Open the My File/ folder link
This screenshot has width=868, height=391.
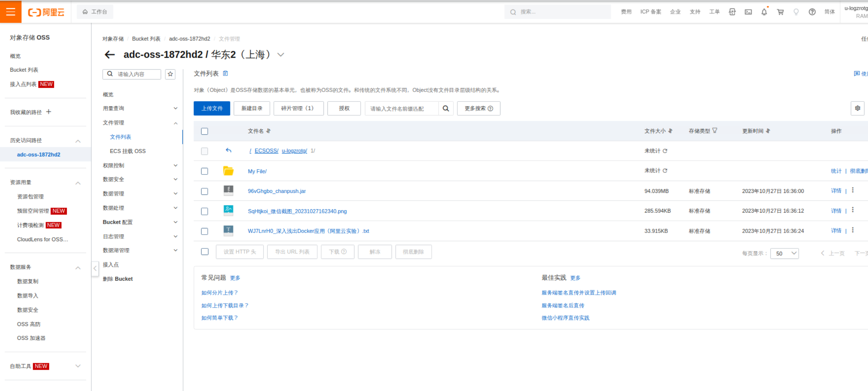point(257,172)
